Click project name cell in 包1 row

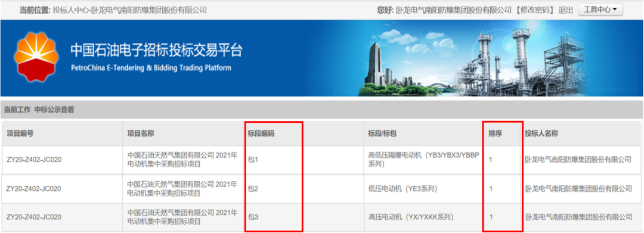pos(182,160)
